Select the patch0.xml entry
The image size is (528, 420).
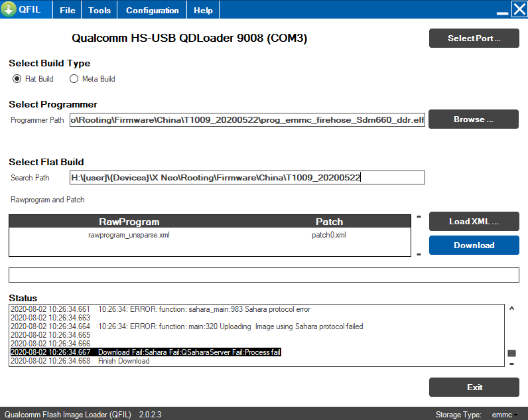tap(328, 235)
